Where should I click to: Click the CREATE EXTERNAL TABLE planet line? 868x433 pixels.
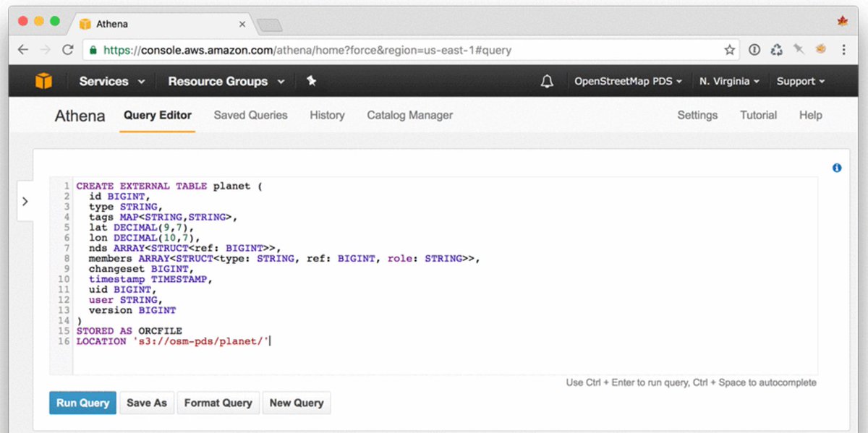click(x=169, y=186)
